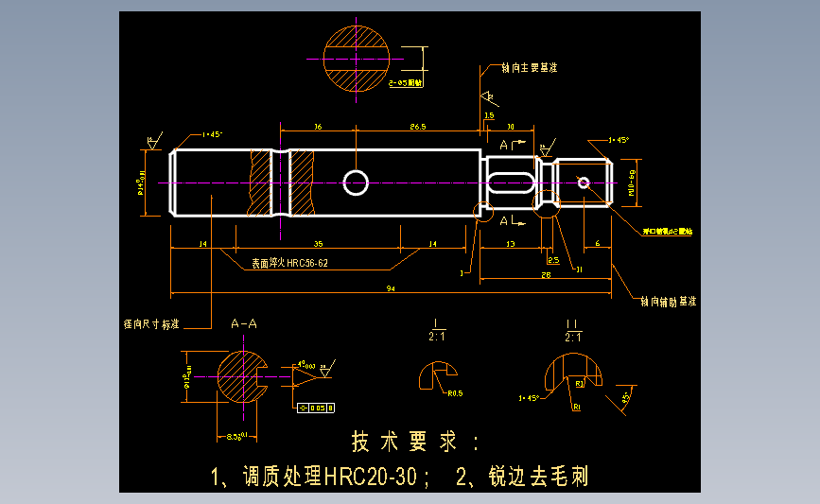
Task: Select the R0.5 radius callout
Action: tap(455, 393)
